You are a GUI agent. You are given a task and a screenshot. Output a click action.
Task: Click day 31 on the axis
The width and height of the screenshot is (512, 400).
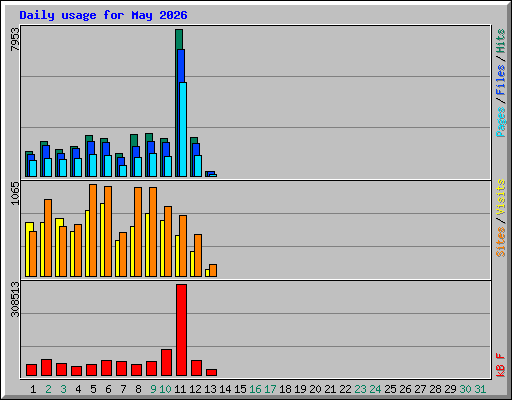(480, 389)
